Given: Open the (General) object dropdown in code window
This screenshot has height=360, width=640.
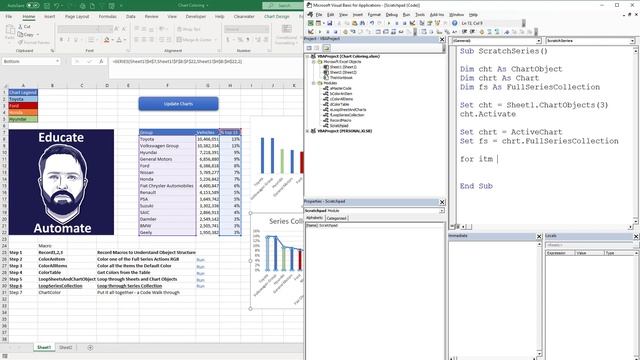Looking at the screenshot, I should click(x=538, y=41).
